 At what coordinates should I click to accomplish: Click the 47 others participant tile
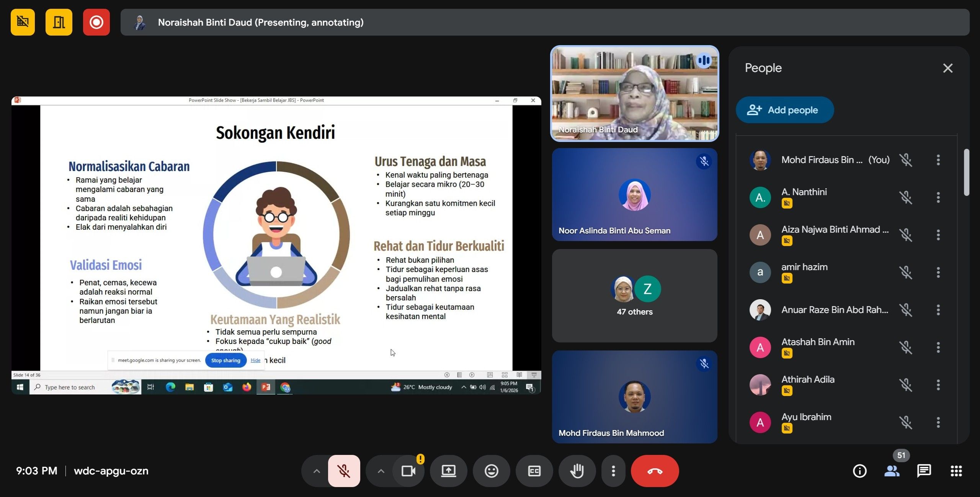[634, 296]
